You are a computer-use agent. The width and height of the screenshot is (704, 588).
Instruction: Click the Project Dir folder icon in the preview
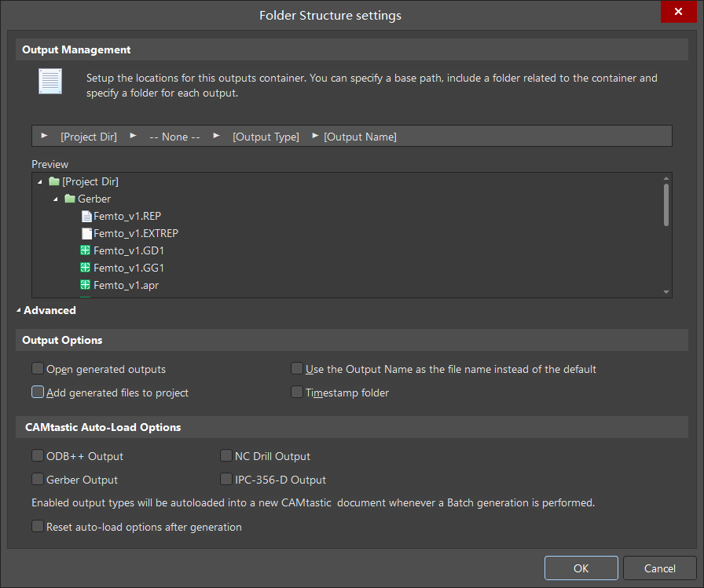pyautogui.click(x=54, y=181)
